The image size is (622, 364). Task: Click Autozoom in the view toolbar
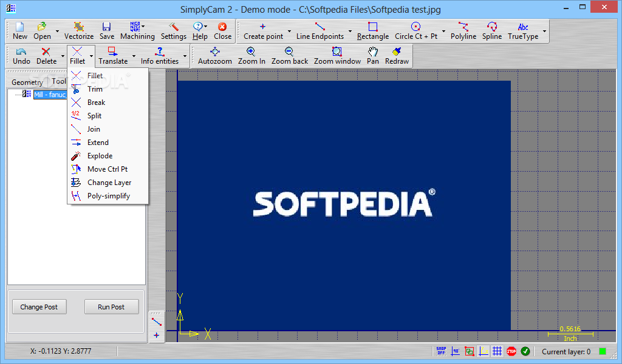tap(214, 56)
